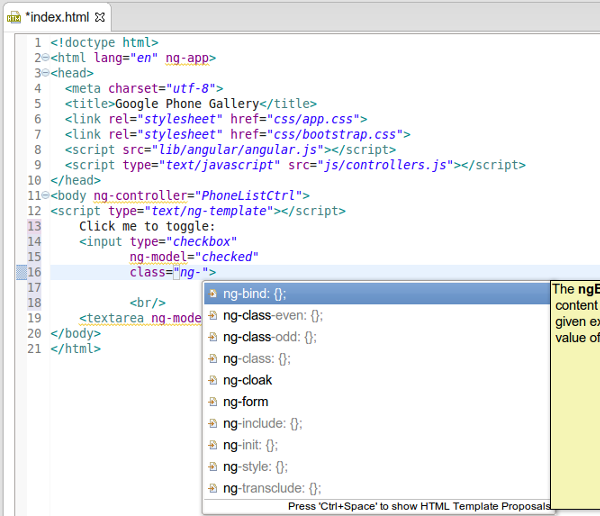Switch to the *index.html editor tab
The width and height of the screenshot is (600, 516).
pos(57,17)
